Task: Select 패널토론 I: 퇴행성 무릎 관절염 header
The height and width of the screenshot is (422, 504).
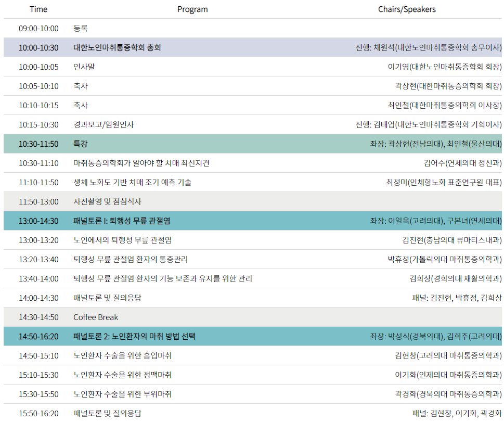Action: (253, 221)
